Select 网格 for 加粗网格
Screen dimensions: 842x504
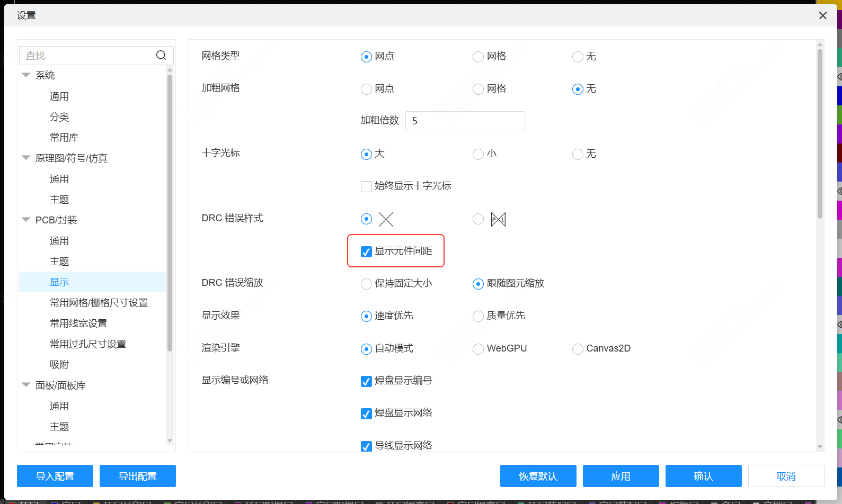478,89
